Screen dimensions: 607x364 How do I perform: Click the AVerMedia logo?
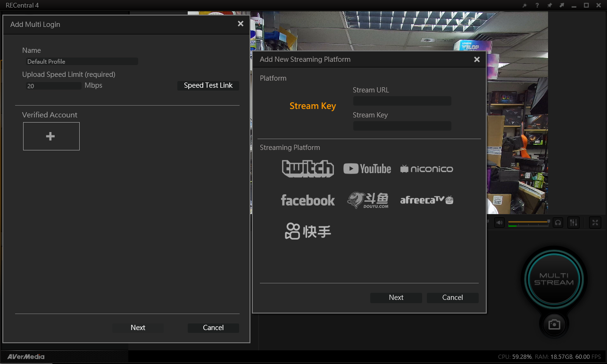point(26,356)
